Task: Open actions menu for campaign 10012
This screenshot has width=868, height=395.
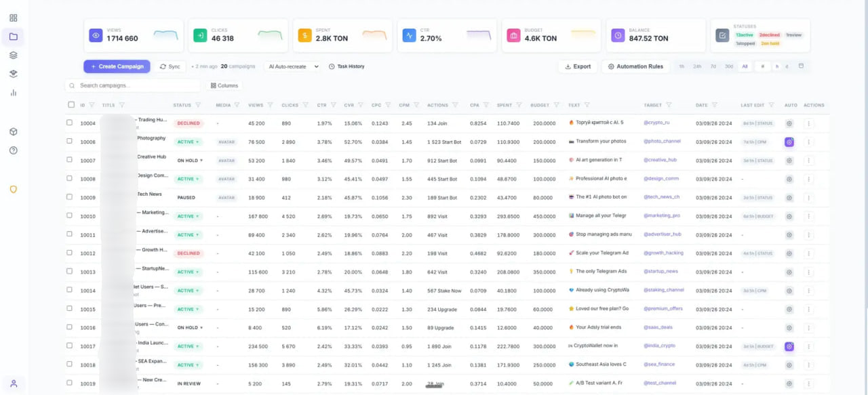Action: [x=808, y=253]
